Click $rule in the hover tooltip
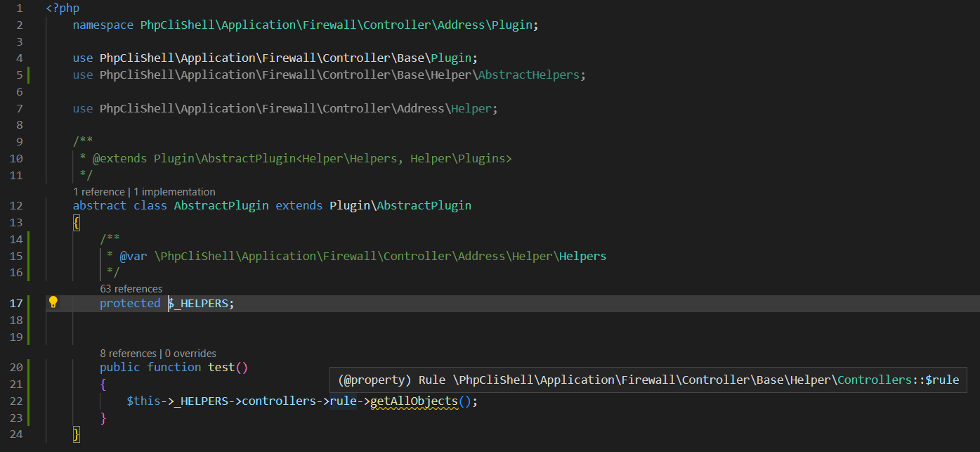 941,380
